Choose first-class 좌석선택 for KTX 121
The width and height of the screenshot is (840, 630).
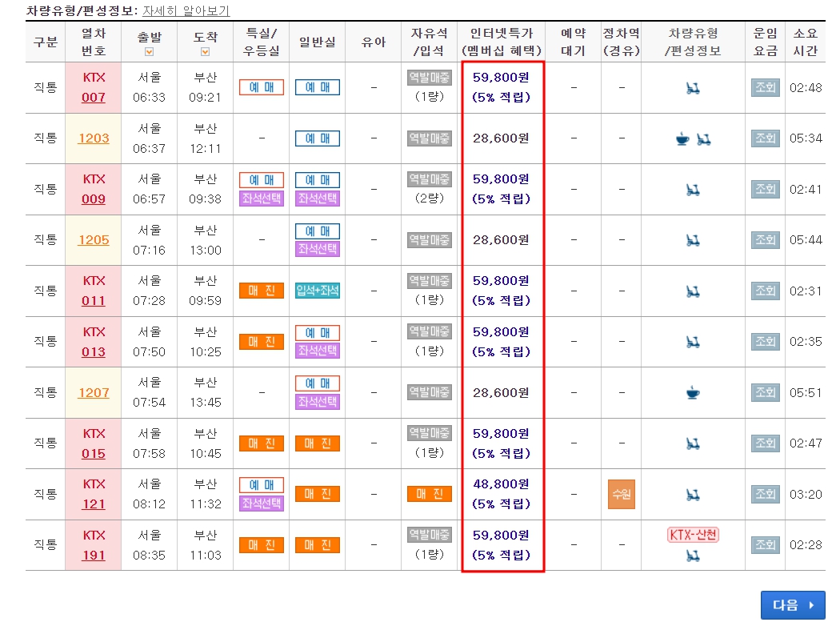(262, 504)
